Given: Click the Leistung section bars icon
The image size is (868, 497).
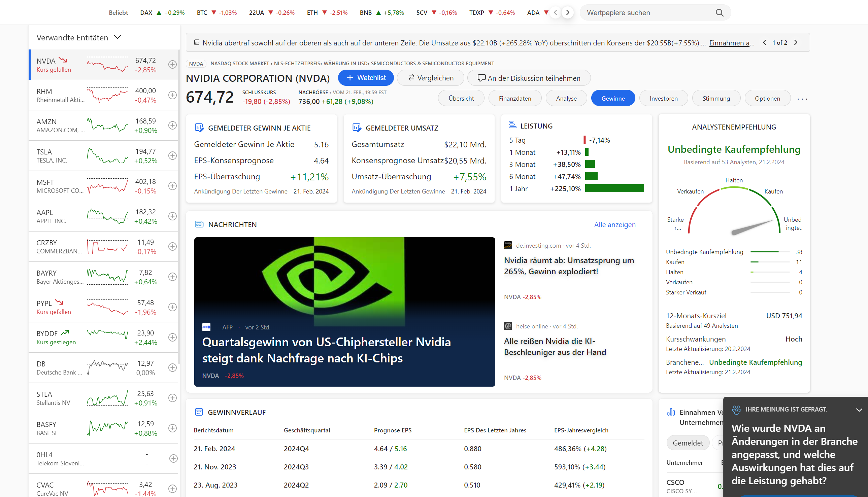Looking at the screenshot, I should coord(512,125).
